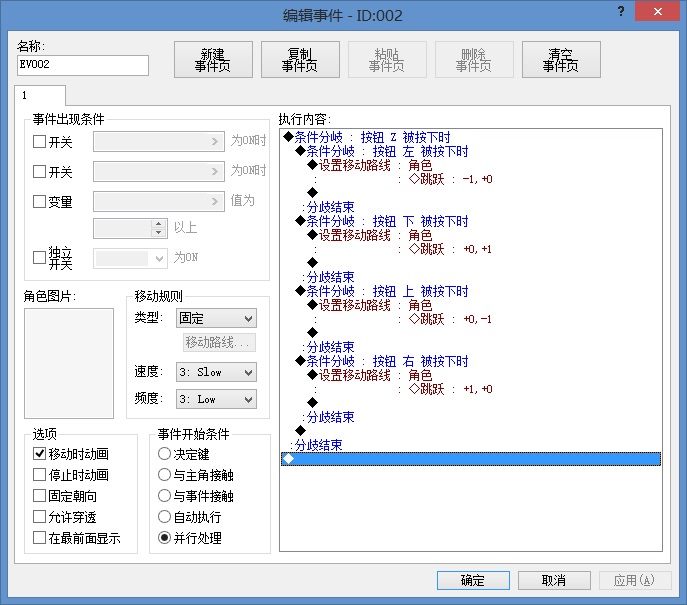Open the 移动路线... settings button
The width and height of the screenshot is (687, 605).
[219, 342]
